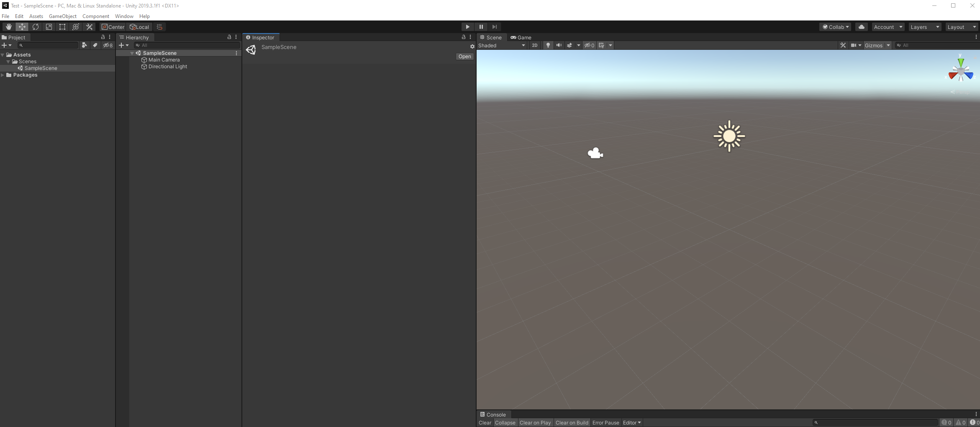Click the Project search field

[48, 45]
